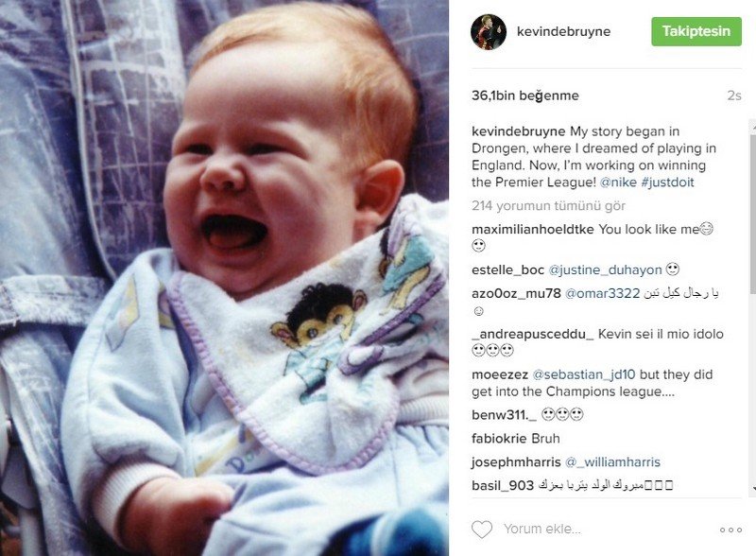Open the @omar3322 mention
The image size is (756, 556).
tap(602, 293)
